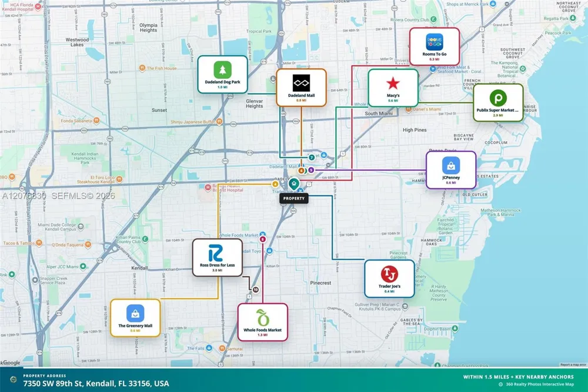Click the High Pines label
Screen dimensions: 588x392
click(415, 130)
